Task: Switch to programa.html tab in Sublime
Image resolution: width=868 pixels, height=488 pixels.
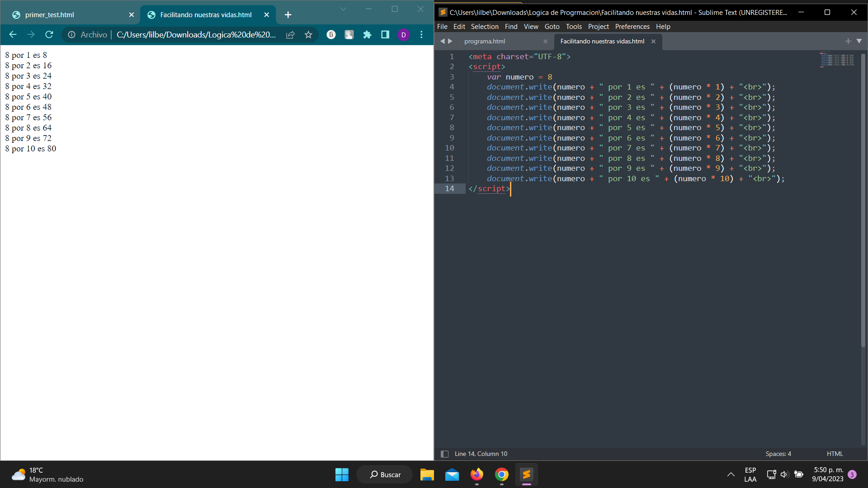Action: (x=485, y=41)
